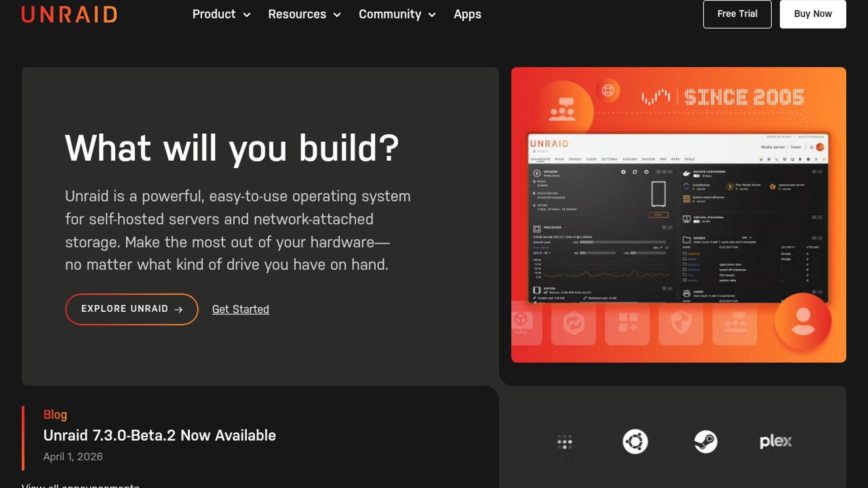Viewport: 868px width, 488px height.
Task: Click the Explore Unraid button
Action: coord(132,309)
